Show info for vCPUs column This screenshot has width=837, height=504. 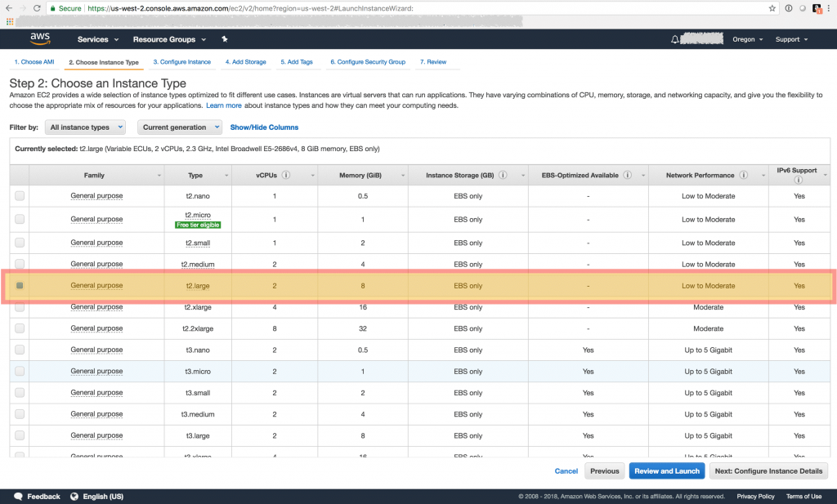[x=286, y=175]
